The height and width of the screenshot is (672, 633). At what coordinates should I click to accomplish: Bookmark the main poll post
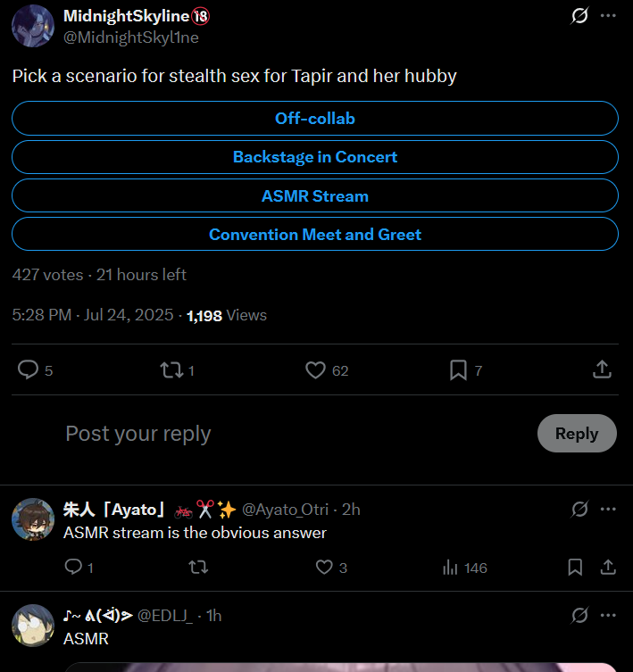[458, 369]
